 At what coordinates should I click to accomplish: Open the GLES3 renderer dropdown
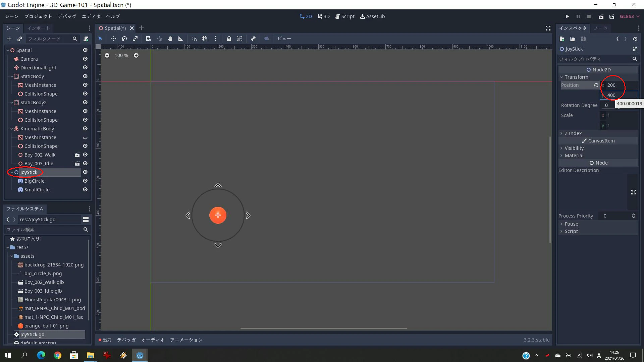pyautogui.click(x=630, y=16)
